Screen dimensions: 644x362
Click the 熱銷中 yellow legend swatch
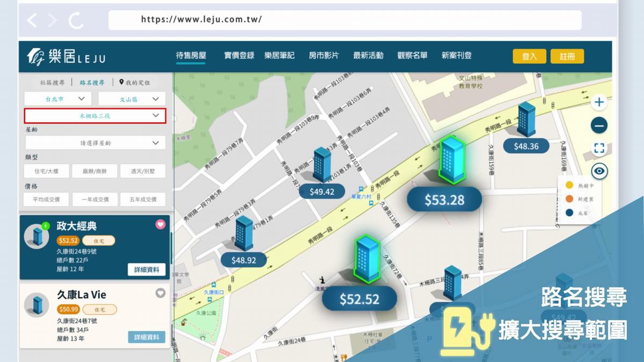click(x=569, y=186)
